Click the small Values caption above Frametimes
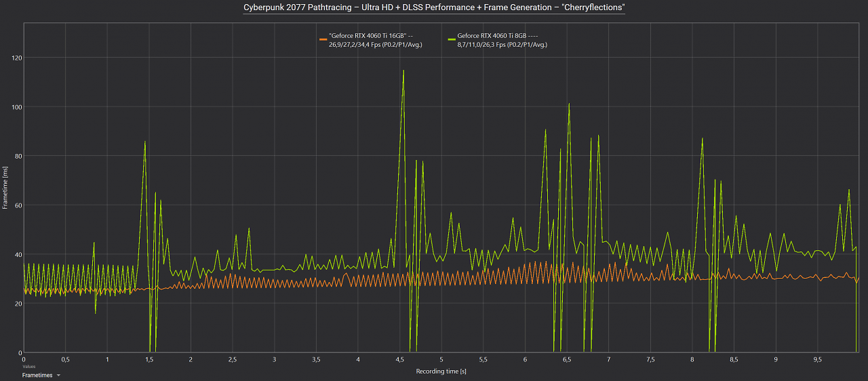The width and height of the screenshot is (868, 381). coord(28,366)
